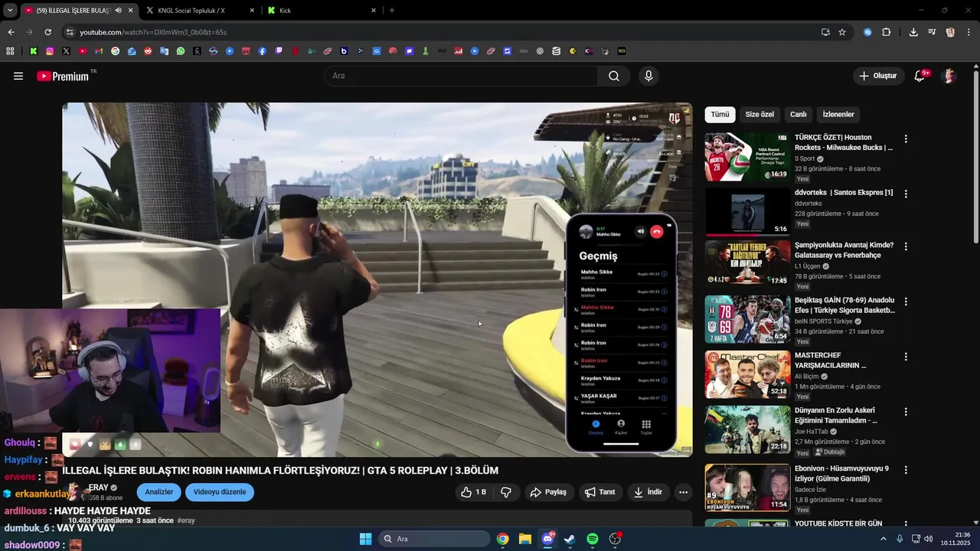Open the YouTube hamburger guide menu
The image size is (980, 551).
pyautogui.click(x=18, y=76)
